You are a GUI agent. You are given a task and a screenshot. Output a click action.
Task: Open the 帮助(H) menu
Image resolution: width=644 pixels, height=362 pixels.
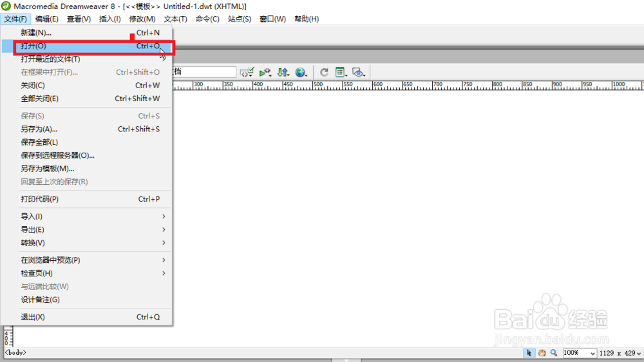(x=307, y=19)
